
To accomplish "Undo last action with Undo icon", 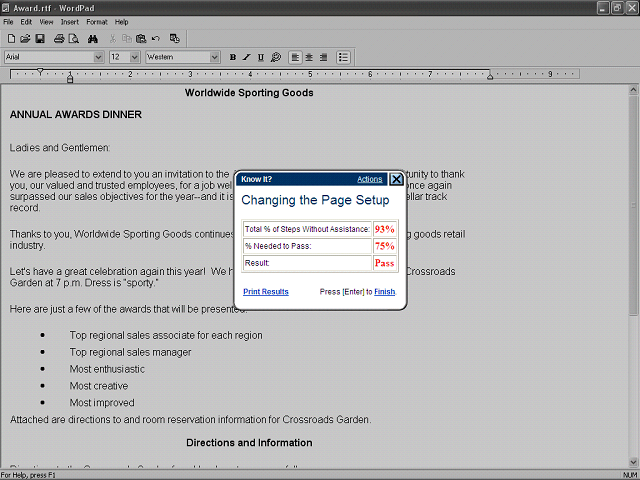I will 156,39.
